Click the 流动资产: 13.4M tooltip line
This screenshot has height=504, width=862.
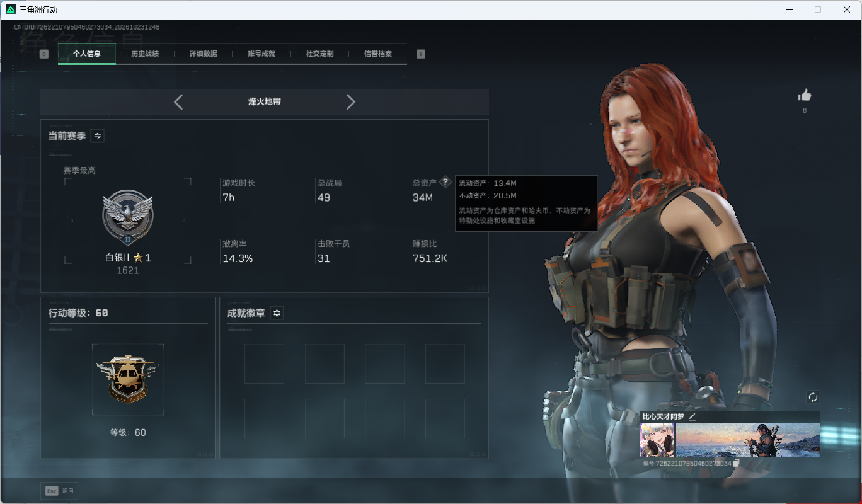click(x=488, y=183)
